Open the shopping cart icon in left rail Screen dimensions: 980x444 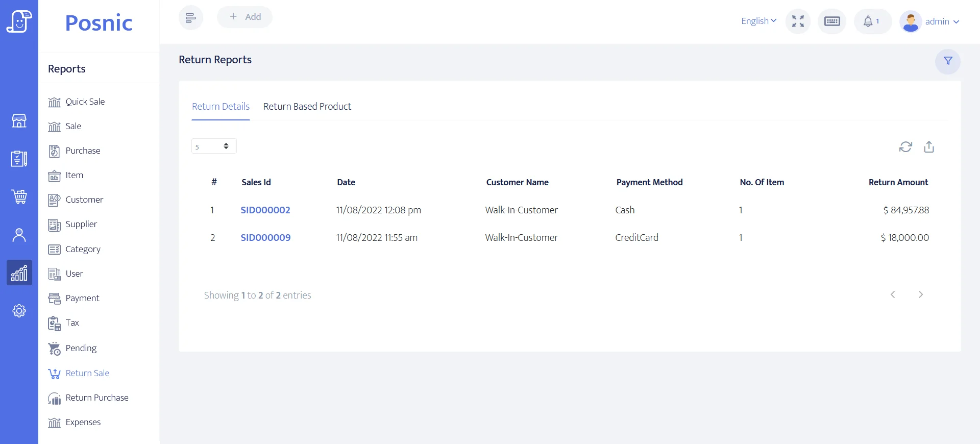pyautogui.click(x=19, y=196)
